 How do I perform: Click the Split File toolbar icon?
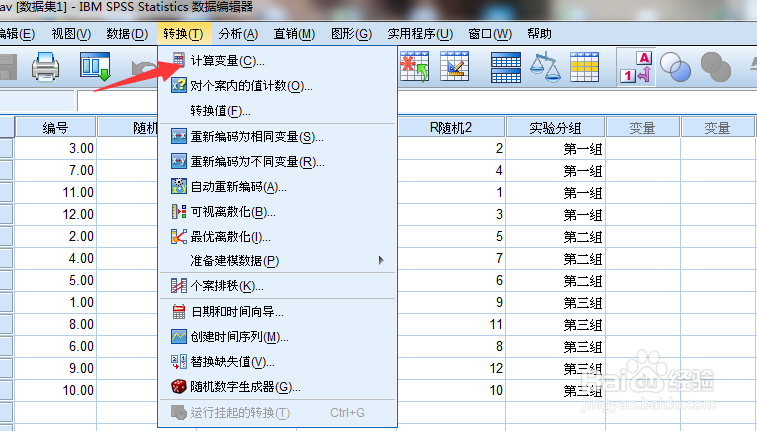(505, 67)
